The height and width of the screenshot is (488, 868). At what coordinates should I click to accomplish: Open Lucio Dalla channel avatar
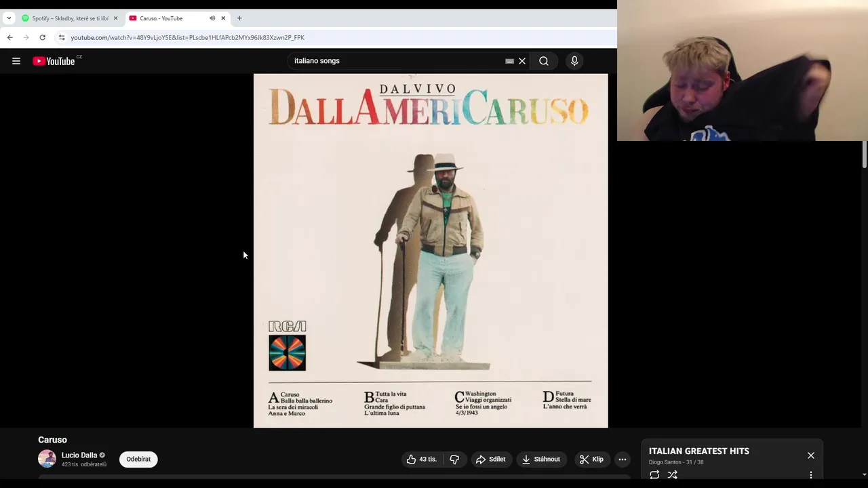[47, 459]
